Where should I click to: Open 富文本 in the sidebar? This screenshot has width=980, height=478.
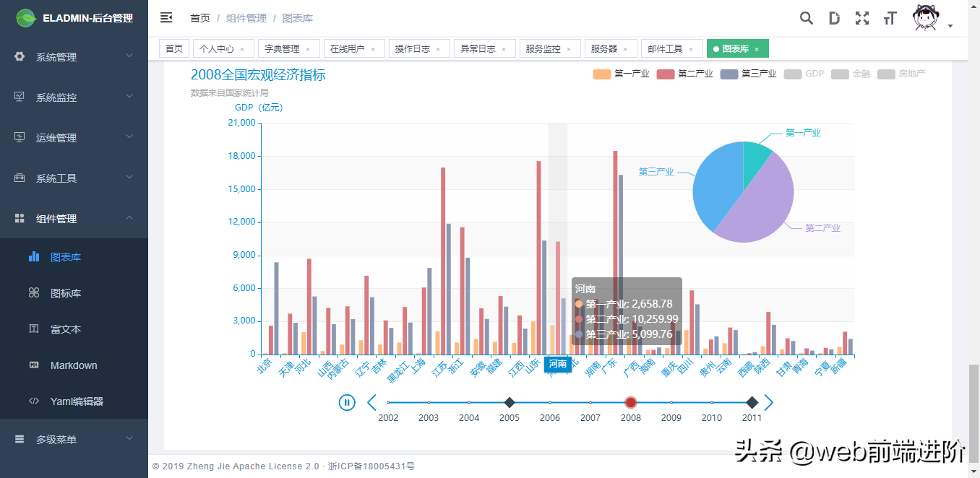pos(66,329)
